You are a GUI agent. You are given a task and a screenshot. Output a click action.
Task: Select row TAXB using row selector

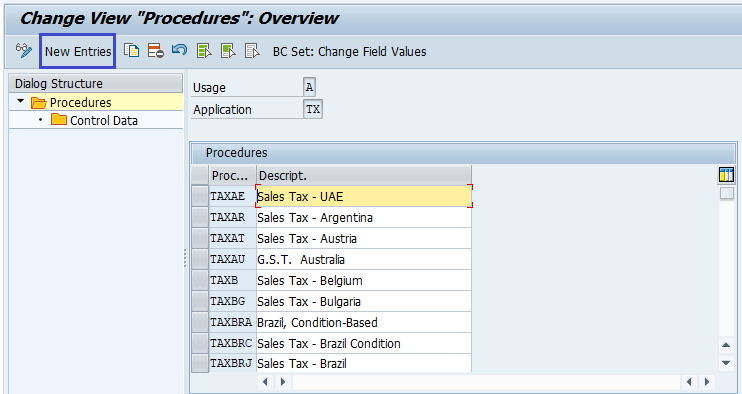tap(200, 280)
